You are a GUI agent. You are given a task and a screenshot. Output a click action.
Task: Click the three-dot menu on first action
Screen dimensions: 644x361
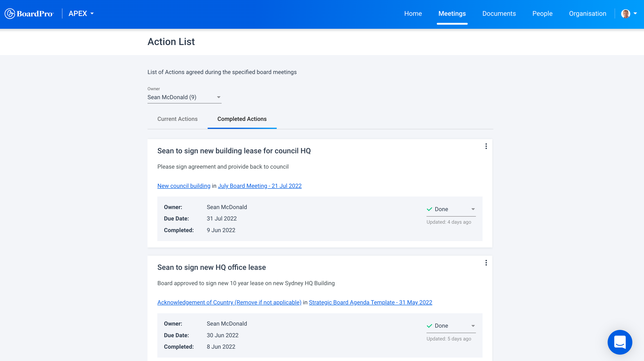(x=486, y=146)
